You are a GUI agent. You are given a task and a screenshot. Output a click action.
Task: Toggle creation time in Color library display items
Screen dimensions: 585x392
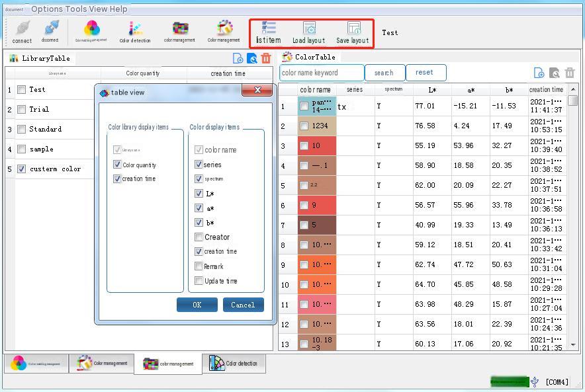pos(117,179)
